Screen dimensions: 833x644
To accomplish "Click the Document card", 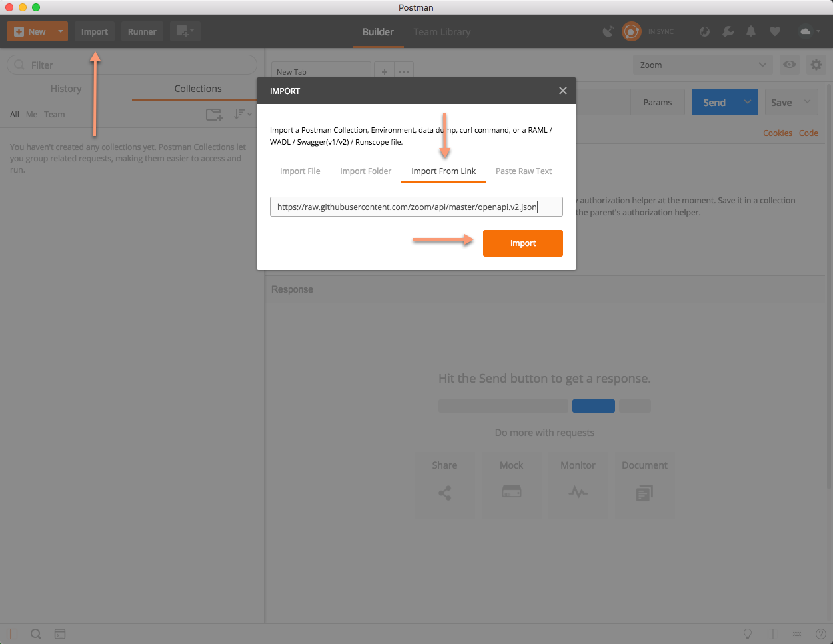I will 645,485.
